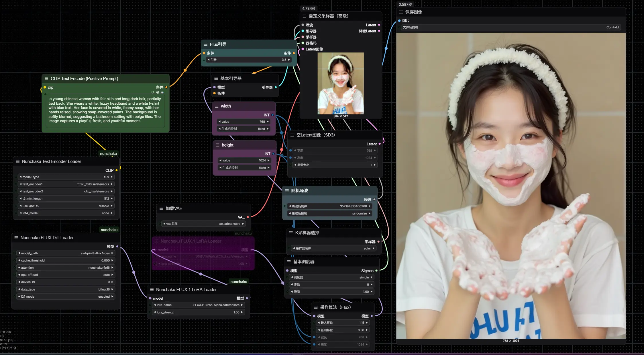
Task: Increase device_id 0 with right arrow
Action: point(112,282)
